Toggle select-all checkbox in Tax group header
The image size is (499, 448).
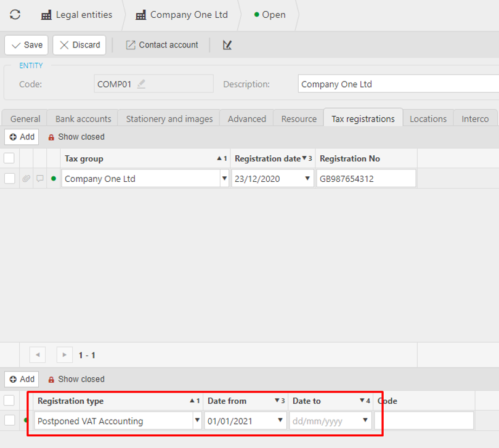(x=9, y=158)
